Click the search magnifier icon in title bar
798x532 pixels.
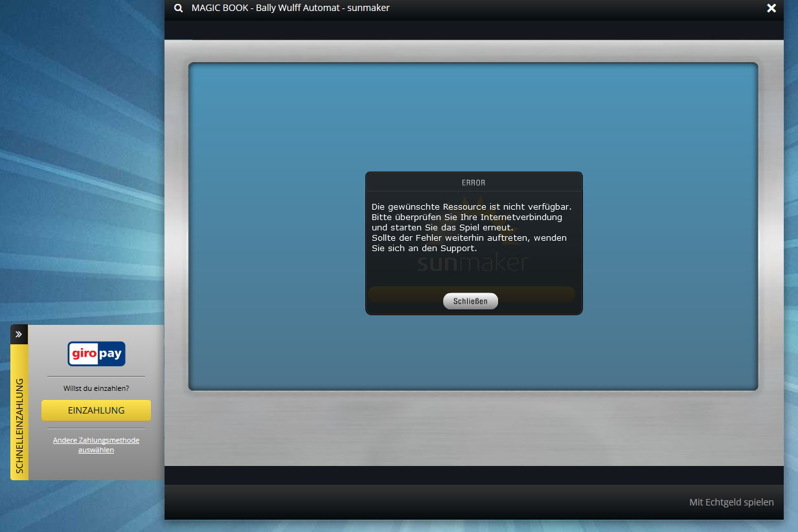pyautogui.click(x=178, y=8)
